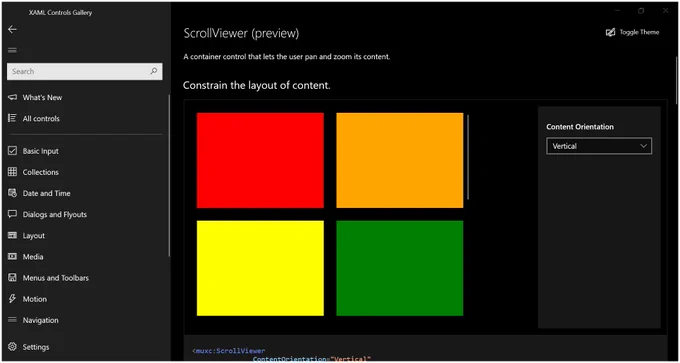Maximize the XAML Controls Gallery window
Screen dimensions: 680x363
pos(641,11)
